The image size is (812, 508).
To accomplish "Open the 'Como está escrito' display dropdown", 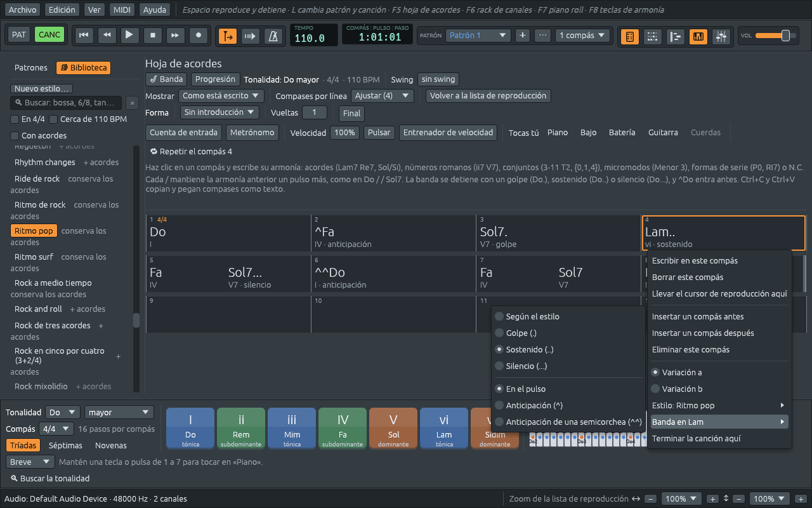I will point(221,96).
